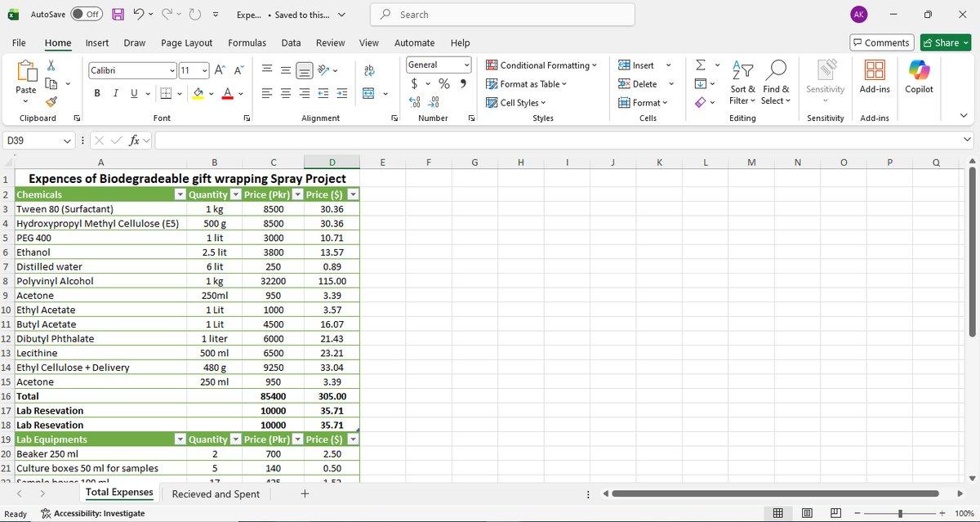Screen dimensions: 980x522
Task: Click the Share button
Action: coord(946,42)
